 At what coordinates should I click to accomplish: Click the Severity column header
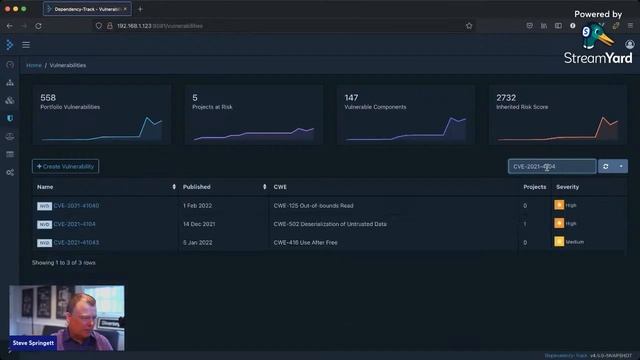[x=567, y=187]
